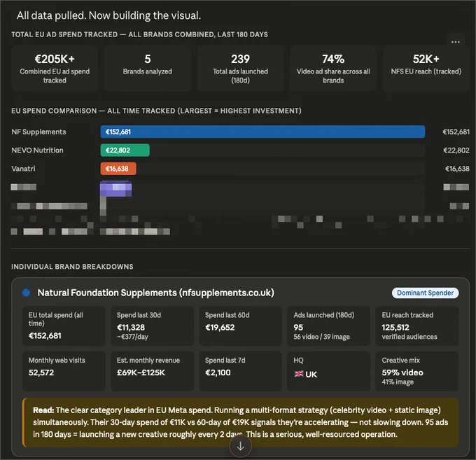Click the blue NF Supplements spend bar
This screenshot has width=476, height=460.
[x=262, y=132]
